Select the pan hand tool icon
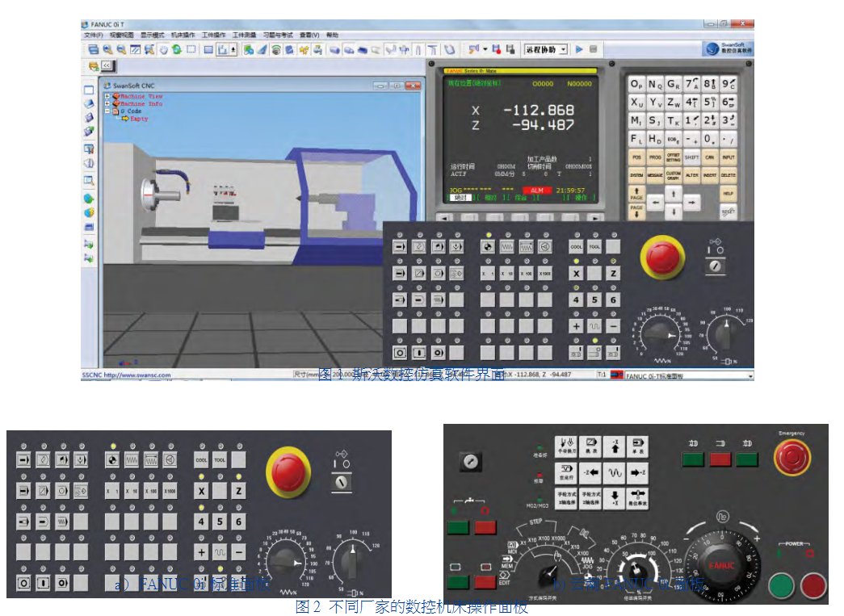Screen dimensions: 844x616 [x=163, y=49]
